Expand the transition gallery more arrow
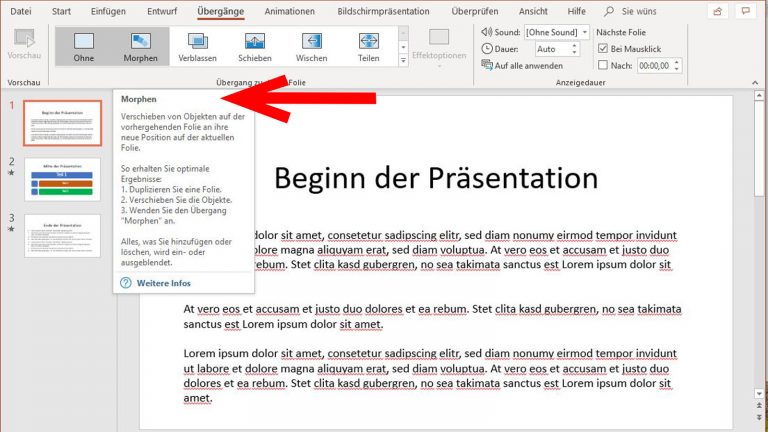The height and width of the screenshot is (432, 768). pyautogui.click(x=403, y=62)
